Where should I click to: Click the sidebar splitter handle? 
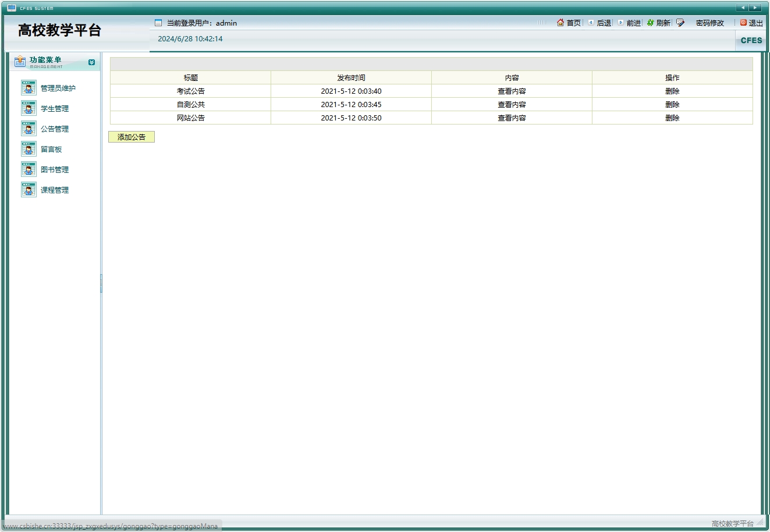pos(101,283)
